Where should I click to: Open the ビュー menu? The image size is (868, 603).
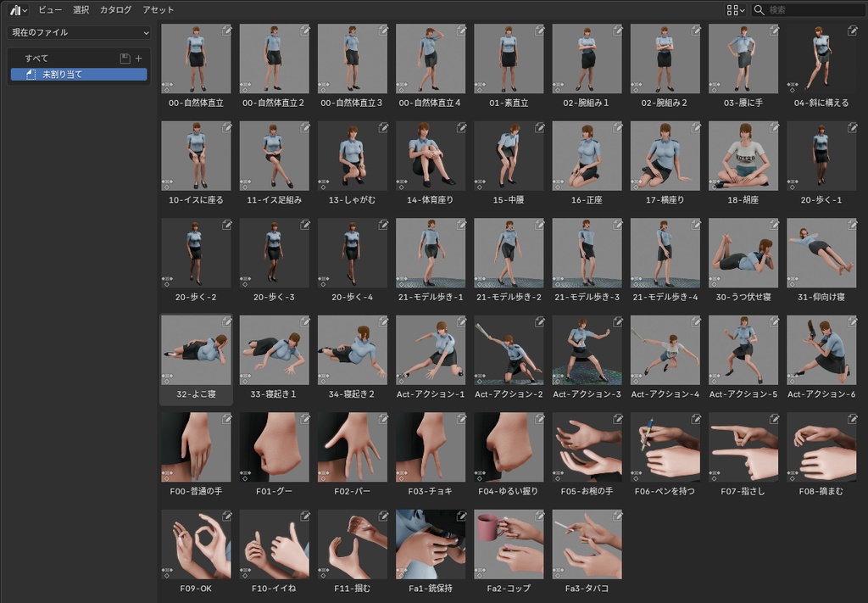50,10
